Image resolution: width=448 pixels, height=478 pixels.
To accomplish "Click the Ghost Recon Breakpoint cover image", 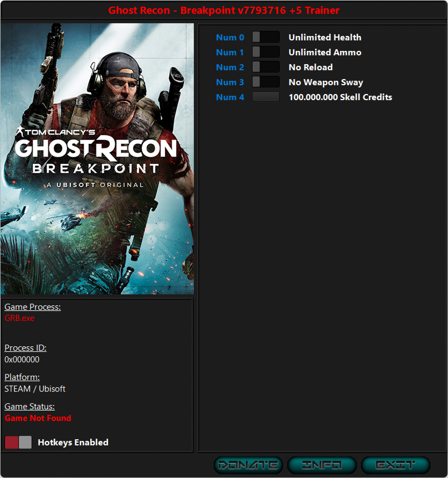I will 97,159.
